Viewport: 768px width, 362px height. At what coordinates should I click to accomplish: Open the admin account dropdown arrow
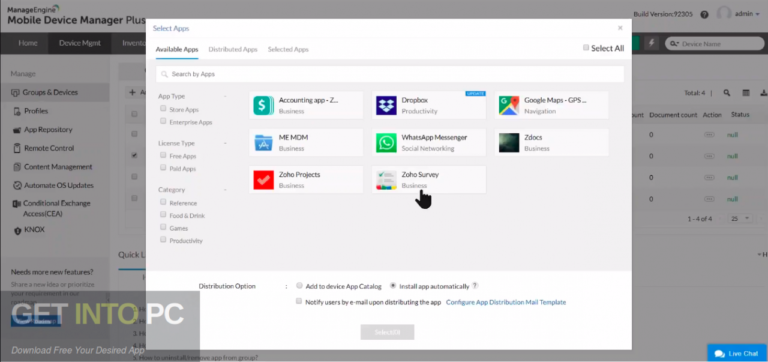(x=757, y=15)
